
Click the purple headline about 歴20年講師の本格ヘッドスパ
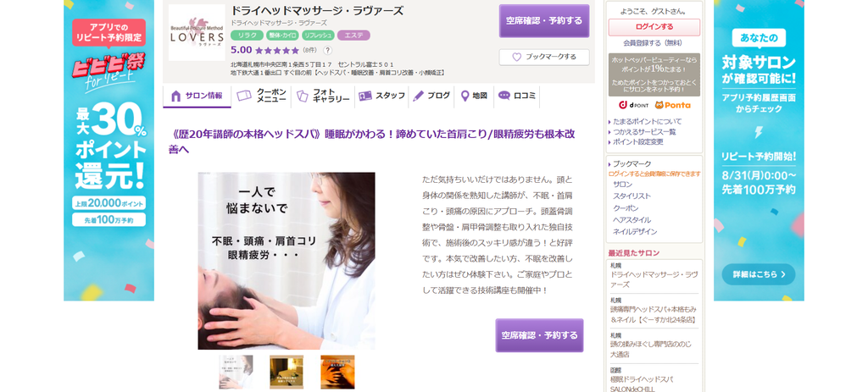coord(371,141)
